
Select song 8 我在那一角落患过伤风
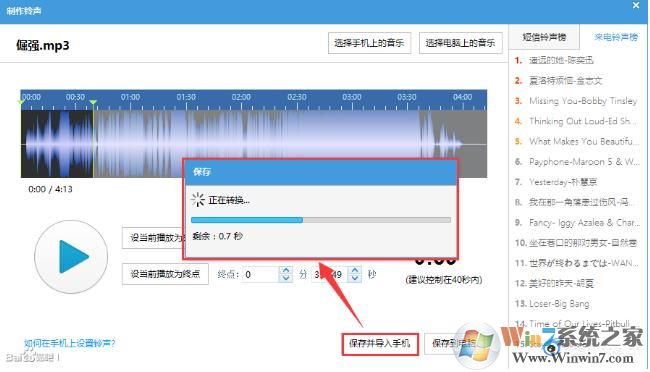pyautogui.click(x=574, y=202)
